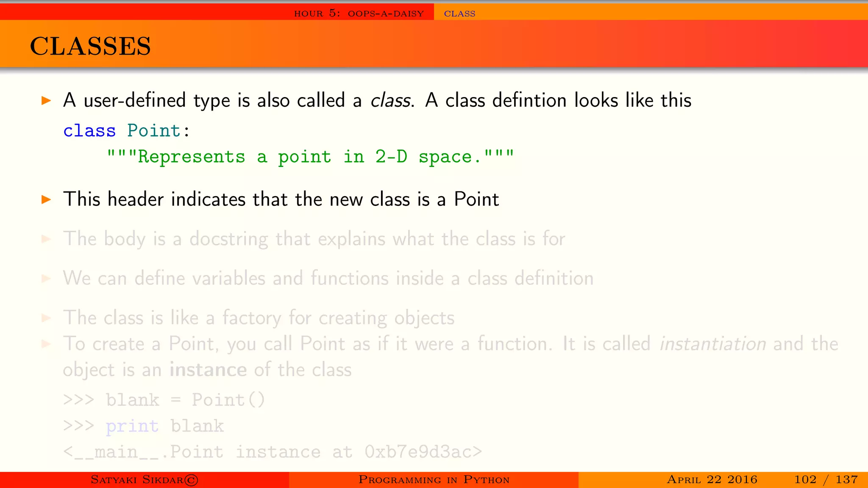Select the 'Represents a point in 2-D space' docstring

tap(310, 157)
